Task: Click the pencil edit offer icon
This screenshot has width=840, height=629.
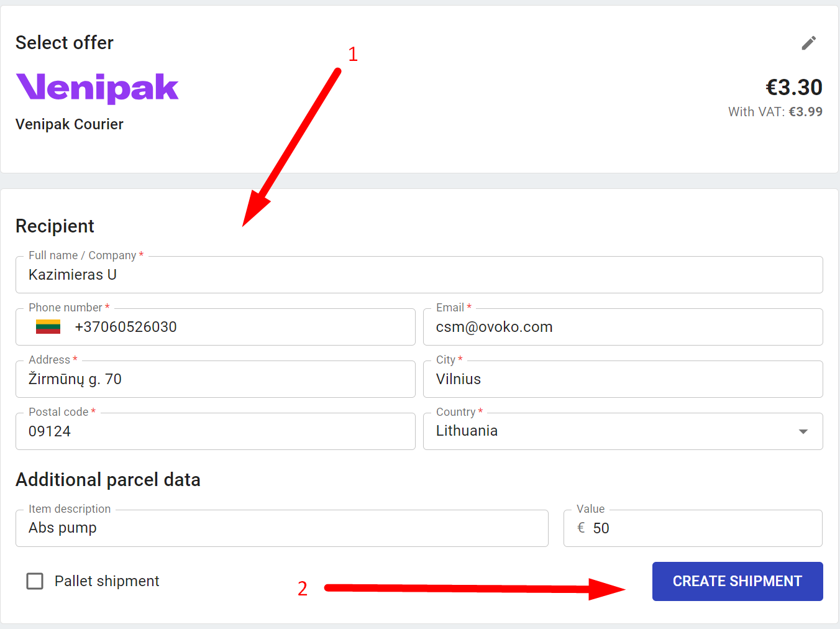Action: (808, 43)
